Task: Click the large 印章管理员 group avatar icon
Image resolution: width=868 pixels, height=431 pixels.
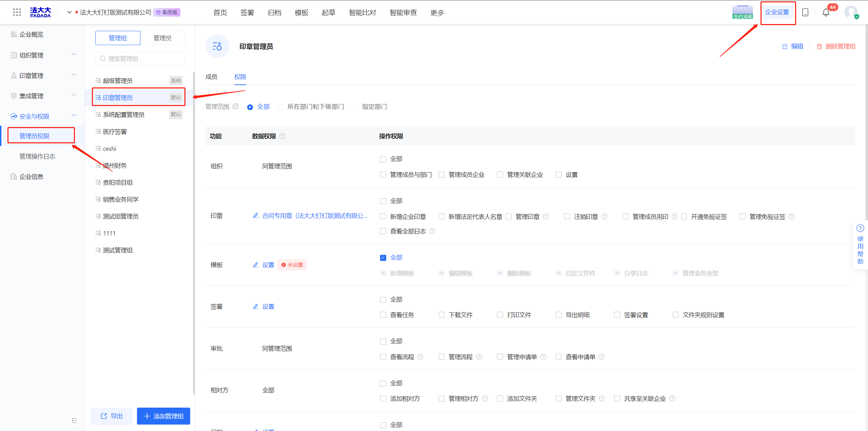Action: coord(217,46)
